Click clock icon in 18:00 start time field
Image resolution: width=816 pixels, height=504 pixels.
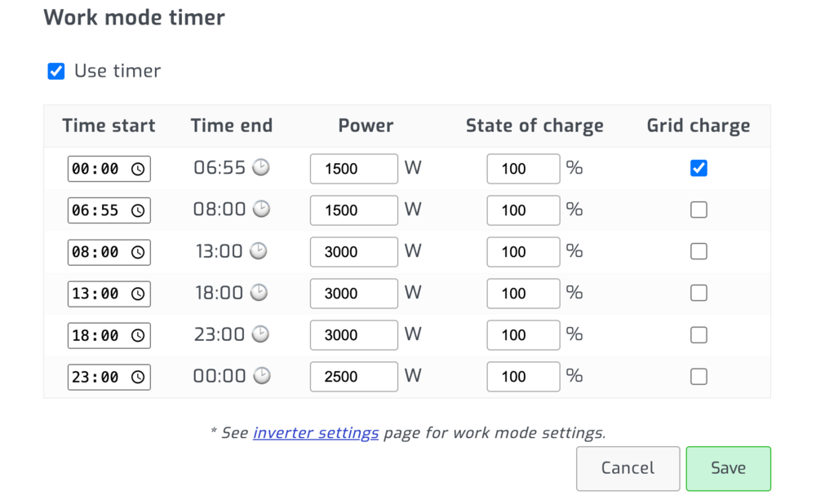coord(138,335)
